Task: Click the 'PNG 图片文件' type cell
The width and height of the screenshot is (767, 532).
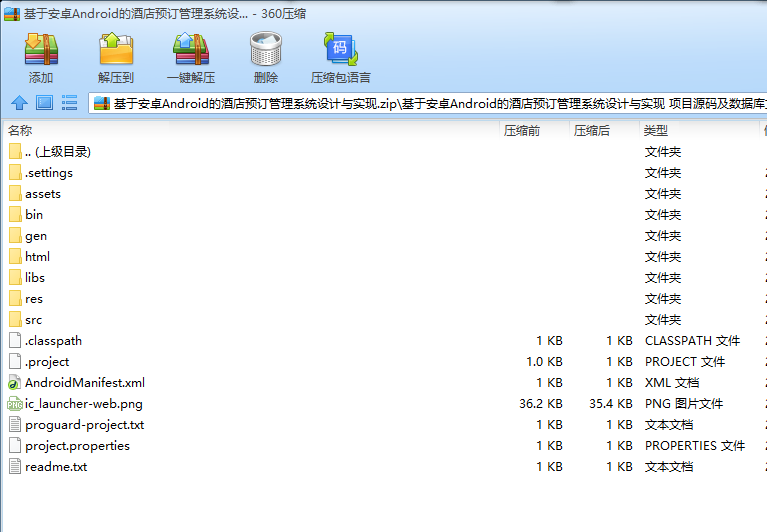Action: (x=684, y=404)
